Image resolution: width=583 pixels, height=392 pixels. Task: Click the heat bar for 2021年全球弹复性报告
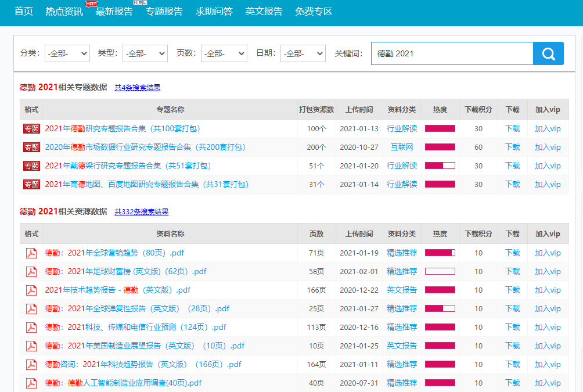(x=440, y=309)
